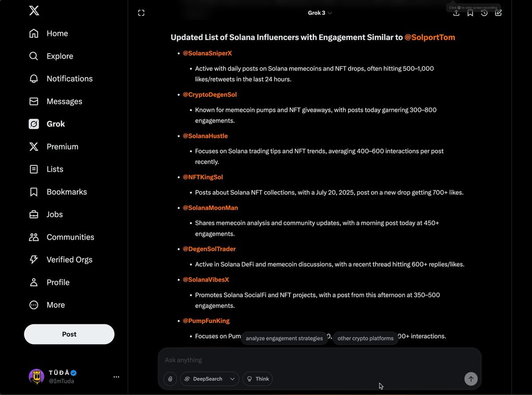
Task: Select Verified Orgs menu item
Action: [x=70, y=260]
